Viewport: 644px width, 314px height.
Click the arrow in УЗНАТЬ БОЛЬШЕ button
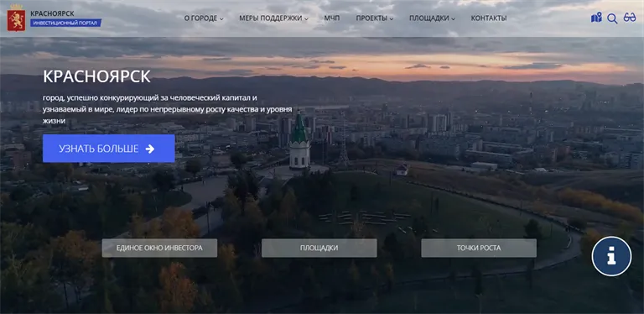150,149
